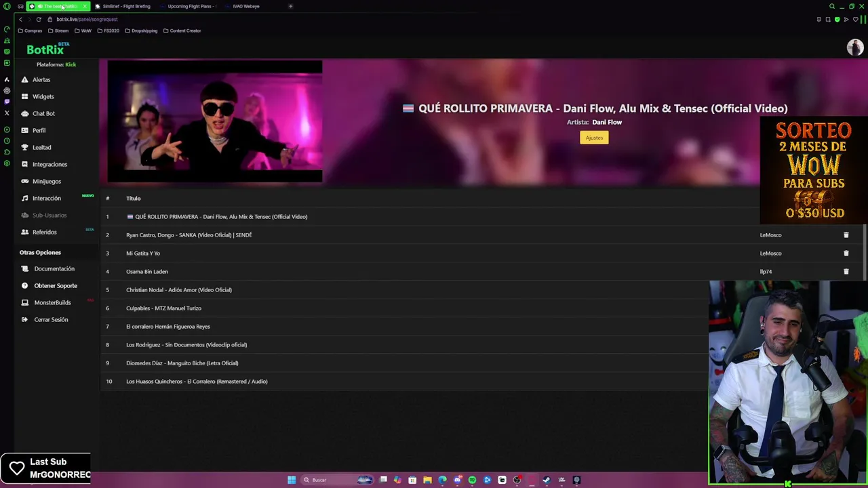Open the Windows Start menu
868x488 pixels.
tap(292, 480)
